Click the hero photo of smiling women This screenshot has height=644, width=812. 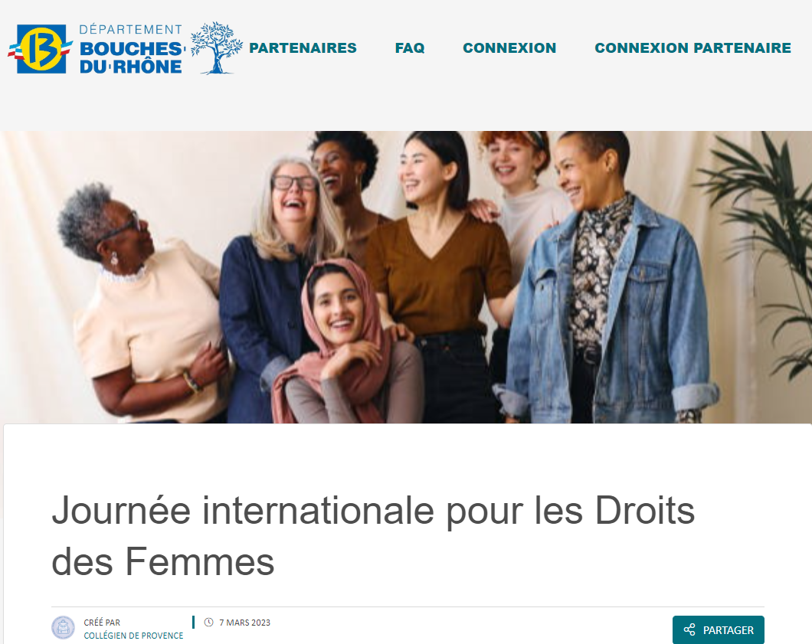coord(406,277)
